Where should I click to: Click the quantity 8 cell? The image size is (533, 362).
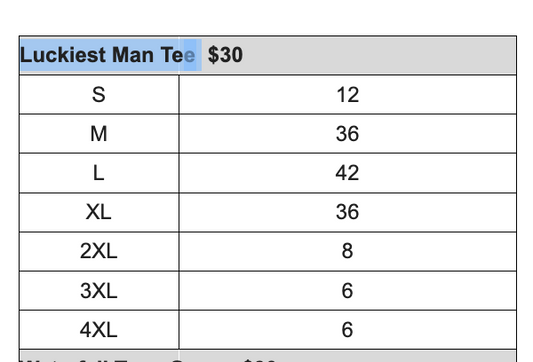348,252
